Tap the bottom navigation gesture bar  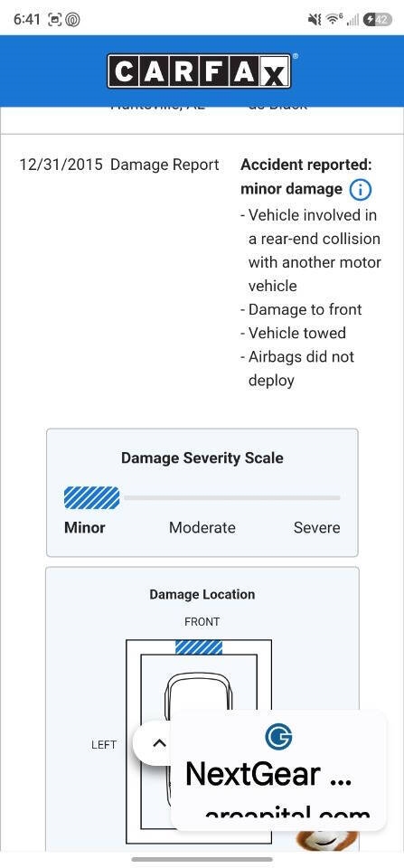[202, 859]
